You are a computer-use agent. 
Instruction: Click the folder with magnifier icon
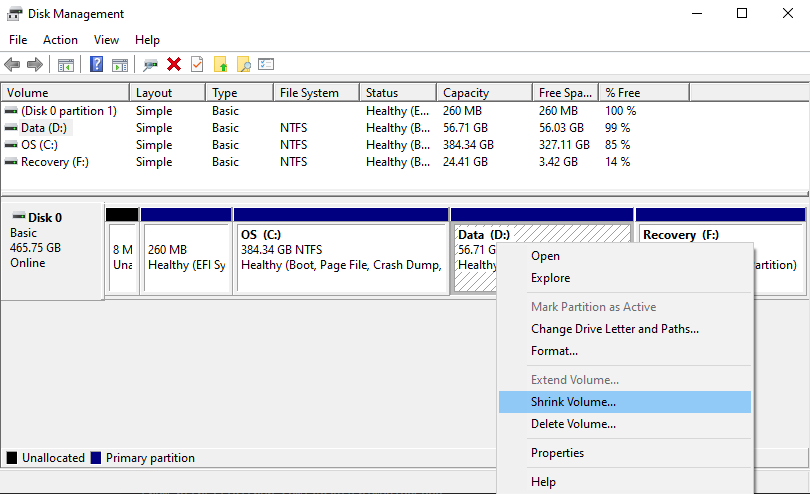click(x=244, y=65)
